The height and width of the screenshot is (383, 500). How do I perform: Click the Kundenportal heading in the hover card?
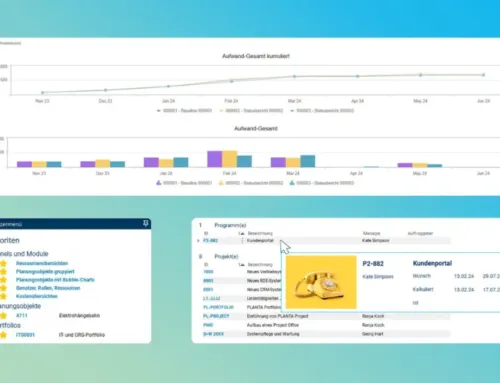click(432, 263)
